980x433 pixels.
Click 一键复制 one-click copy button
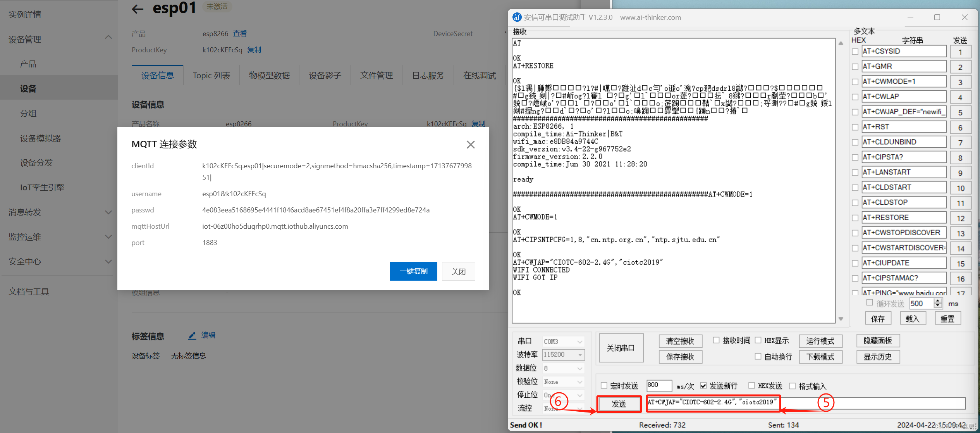(414, 271)
